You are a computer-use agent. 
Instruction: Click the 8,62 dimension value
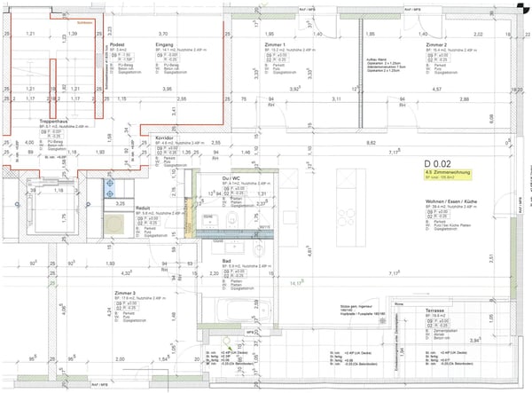point(372,143)
